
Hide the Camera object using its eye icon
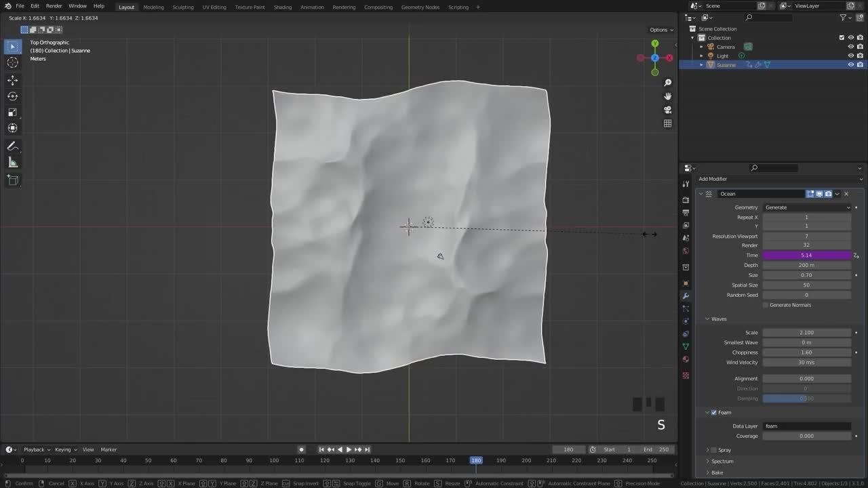[x=850, y=47]
